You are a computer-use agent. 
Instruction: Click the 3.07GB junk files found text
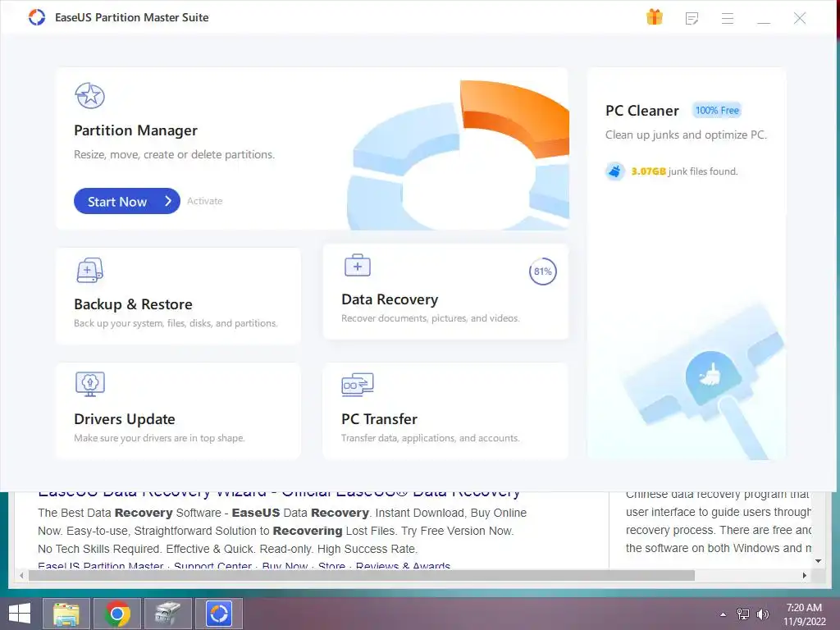pos(684,171)
